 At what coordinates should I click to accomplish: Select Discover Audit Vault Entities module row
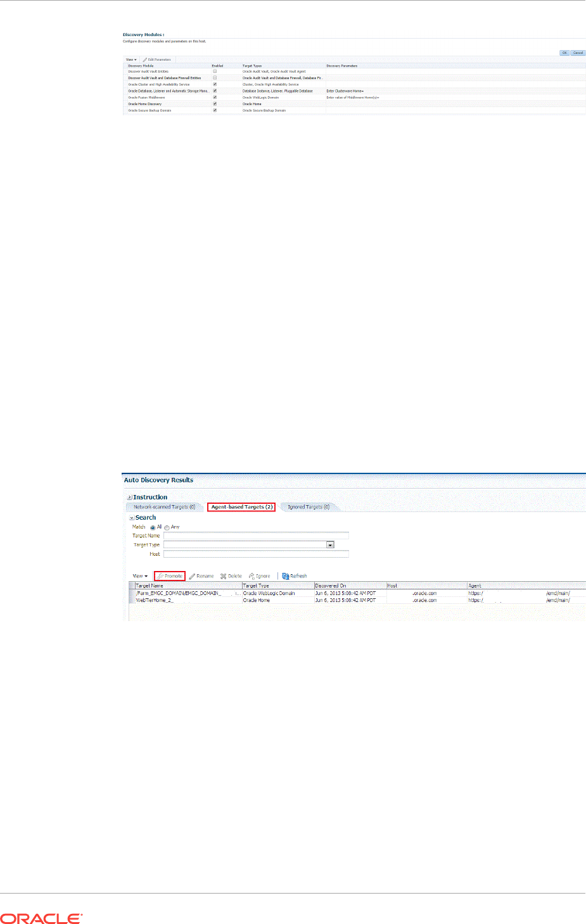tap(354, 72)
